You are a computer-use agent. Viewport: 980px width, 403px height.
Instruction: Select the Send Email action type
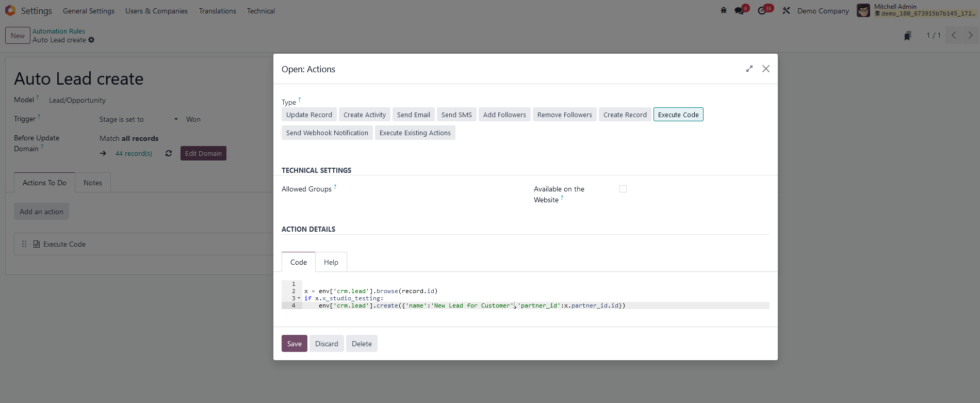pyautogui.click(x=414, y=115)
